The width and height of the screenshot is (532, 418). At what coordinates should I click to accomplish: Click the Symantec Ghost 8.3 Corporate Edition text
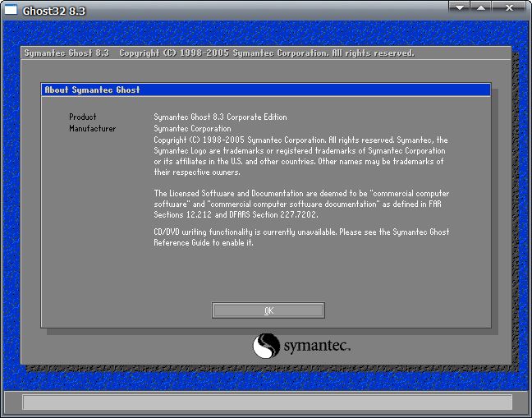pos(220,117)
